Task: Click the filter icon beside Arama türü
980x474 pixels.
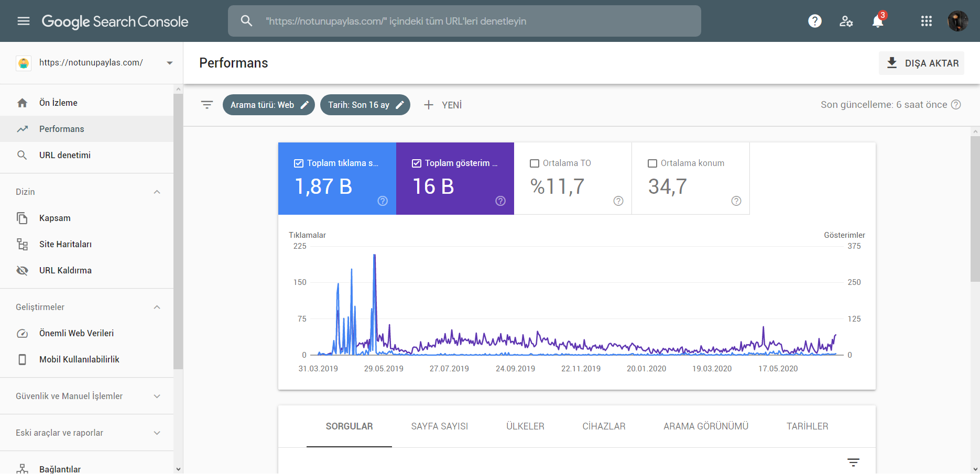Action: click(207, 105)
